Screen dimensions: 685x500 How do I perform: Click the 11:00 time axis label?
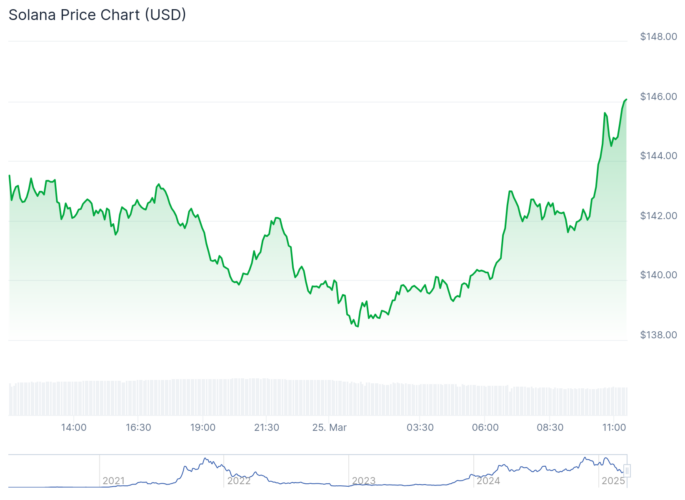[614, 428]
